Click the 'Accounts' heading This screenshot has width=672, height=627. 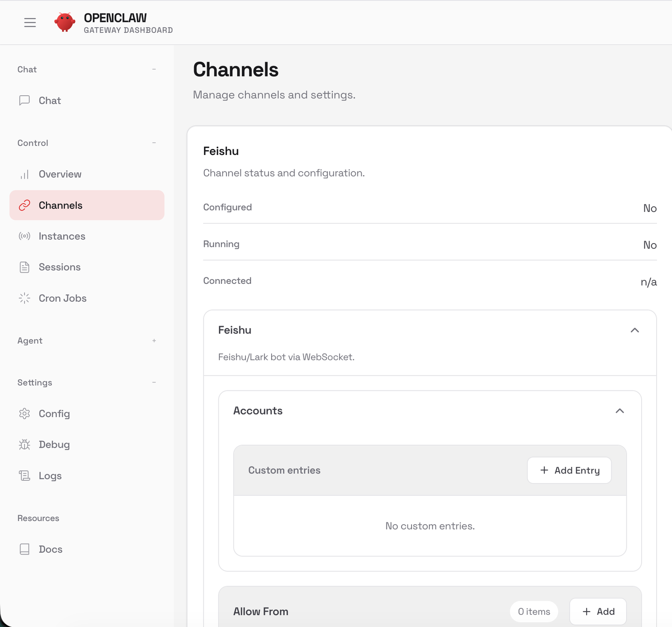[x=258, y=411]
